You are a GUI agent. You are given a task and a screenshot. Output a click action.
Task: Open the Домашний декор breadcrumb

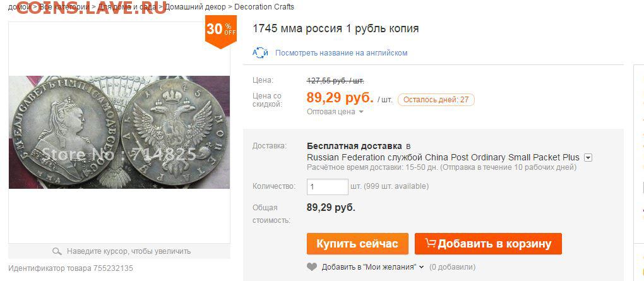(x=195, y=7)
